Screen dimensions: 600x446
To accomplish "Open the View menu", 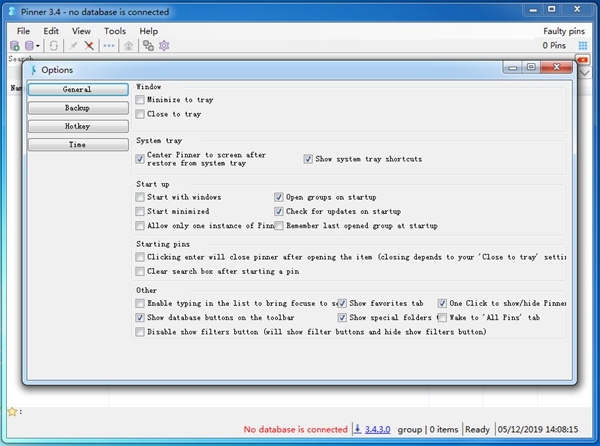I will coord(82,31).
